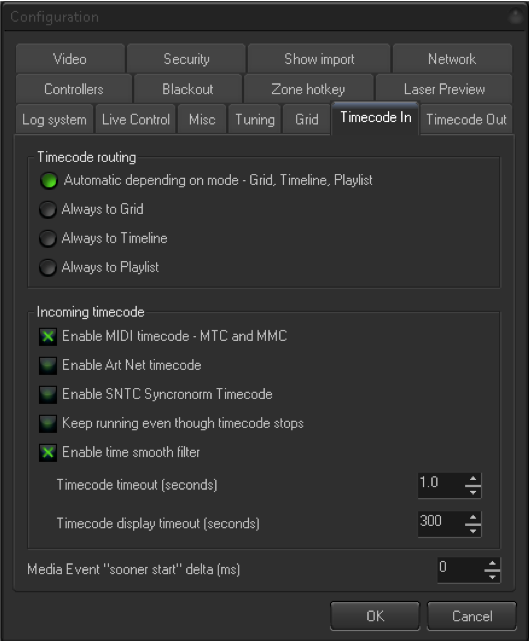The image size is (529, 641).
Task: Enable Art Net timecode checkbox
Action: [x=48, y=365]
